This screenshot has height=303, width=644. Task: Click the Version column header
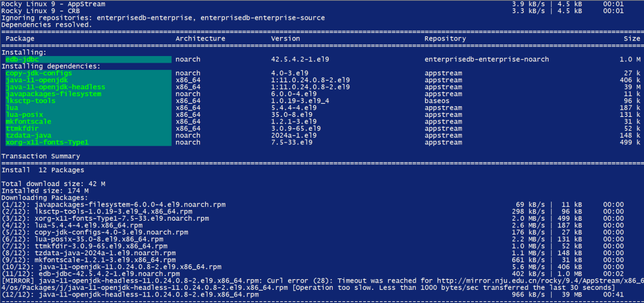point(286,39)
